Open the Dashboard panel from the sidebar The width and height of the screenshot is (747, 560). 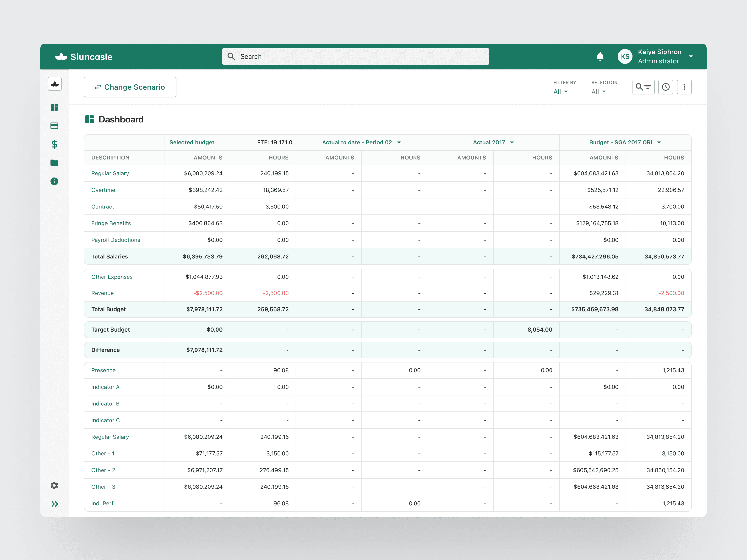[x=54, y=107]
